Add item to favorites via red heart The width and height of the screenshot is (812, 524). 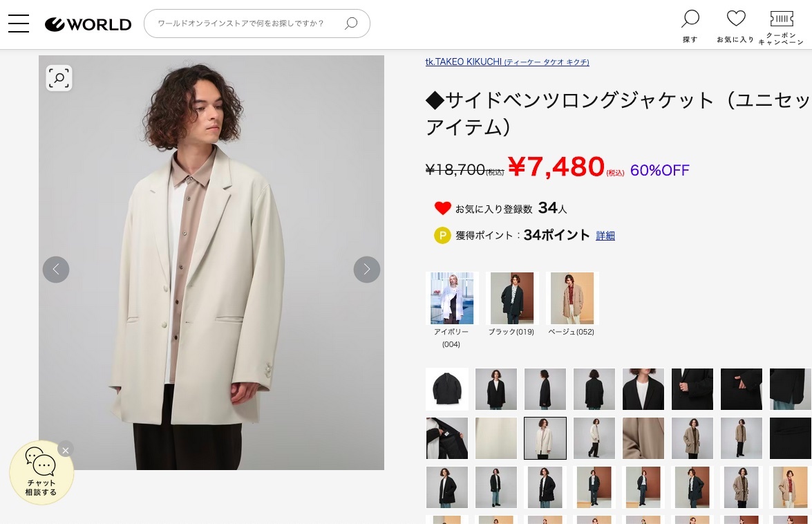pyautogui.click(x=443, y=208)
